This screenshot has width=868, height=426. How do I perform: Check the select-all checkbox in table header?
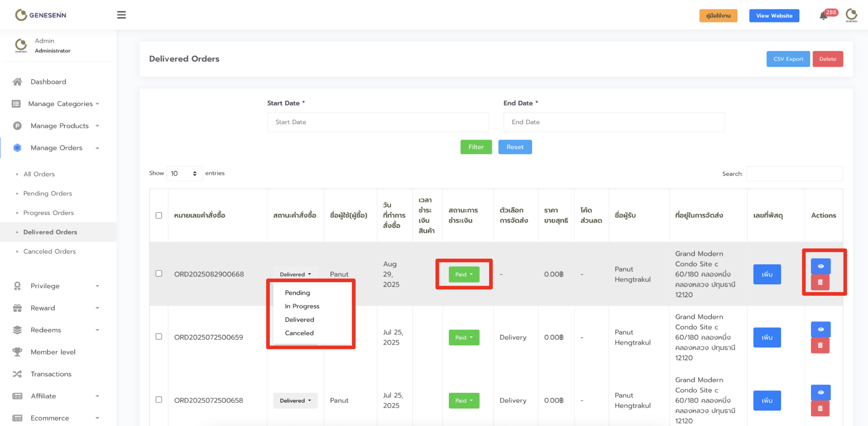click(159, 215)
